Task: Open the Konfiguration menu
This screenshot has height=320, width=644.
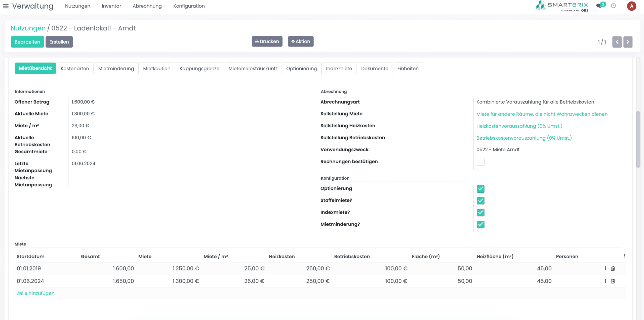Action: coord(189,6)
